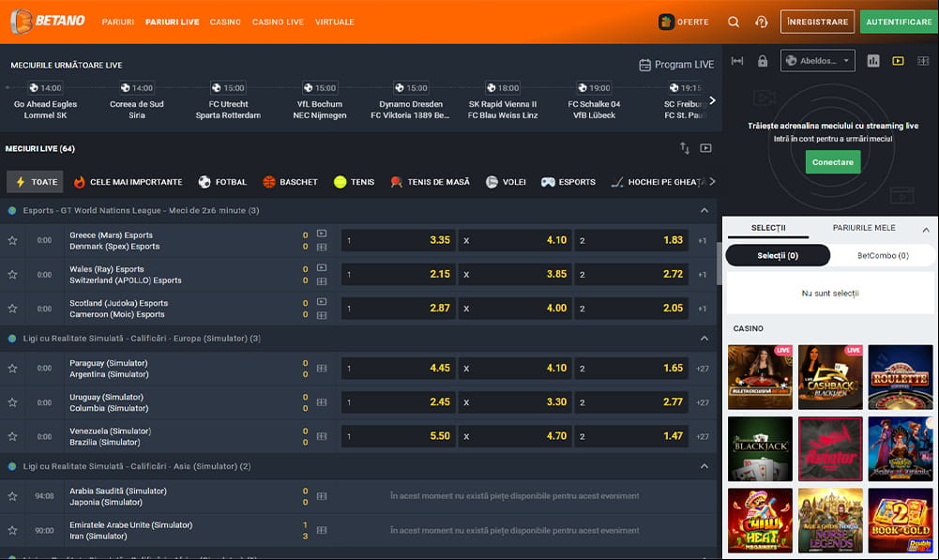Open scoreboard icon for Wales vs Switzerland
Screen dimensions: 939x560
pos(322,280)
